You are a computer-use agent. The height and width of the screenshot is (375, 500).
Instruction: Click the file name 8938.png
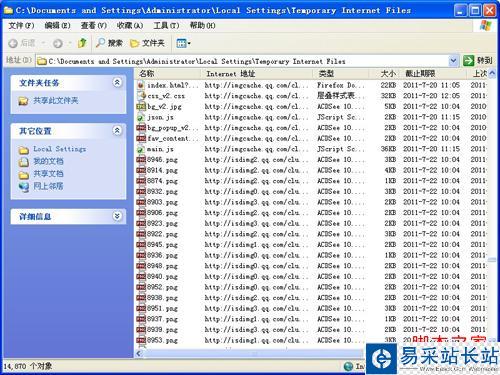pyautogui.click(x=162, y=298)
